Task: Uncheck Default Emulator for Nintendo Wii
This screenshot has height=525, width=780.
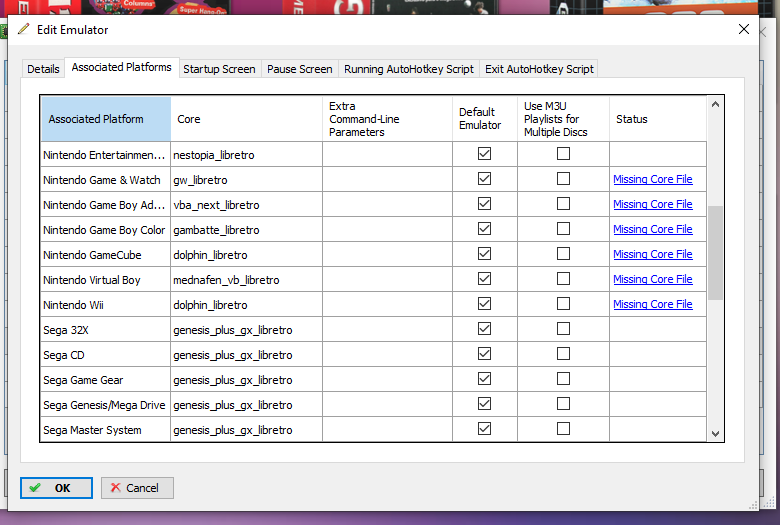Action: click(485, 304)
